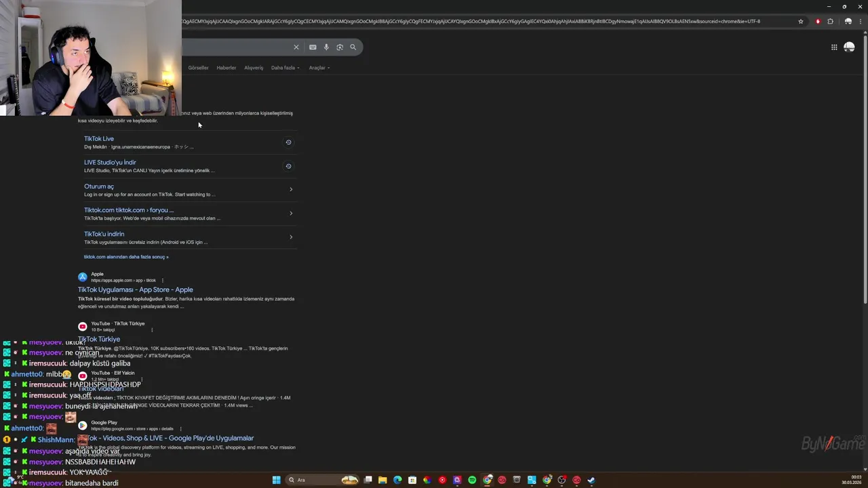Clear the Google search box text
The height and width of the screenshot is (488, 868).
(296, 47)
